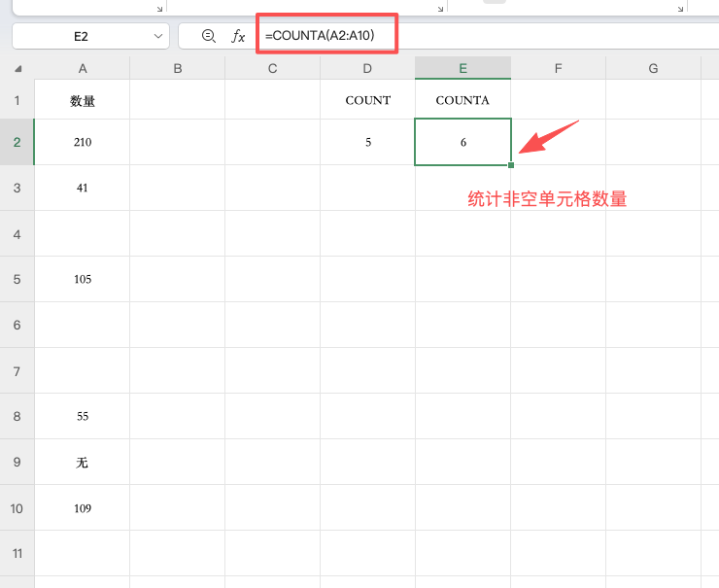Select the column E header

462,68
